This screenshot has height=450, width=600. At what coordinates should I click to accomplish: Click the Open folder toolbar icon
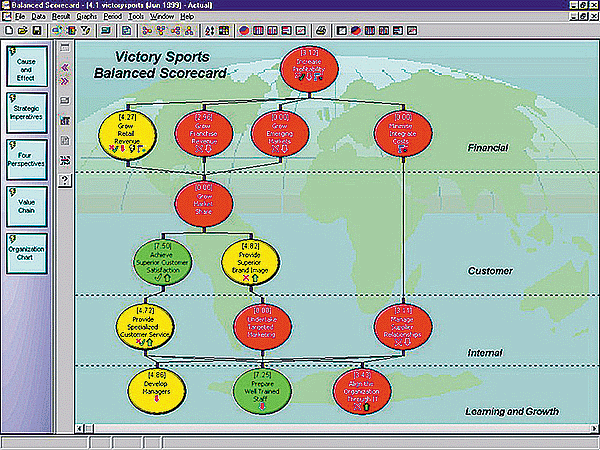pyautogui.click(x=23, y=31)
